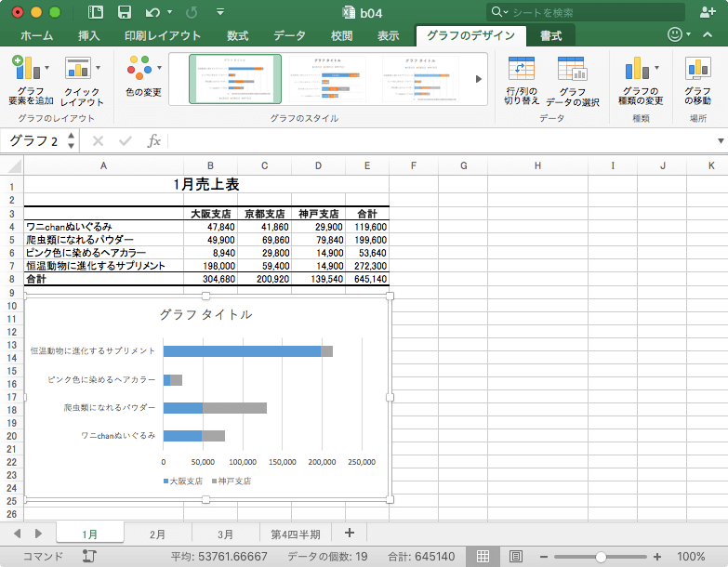Image resolution: width=728 pixels, height=567 pixels.
Task: Click the Add Chart Element icon
Action: click(x=26, y=68)
